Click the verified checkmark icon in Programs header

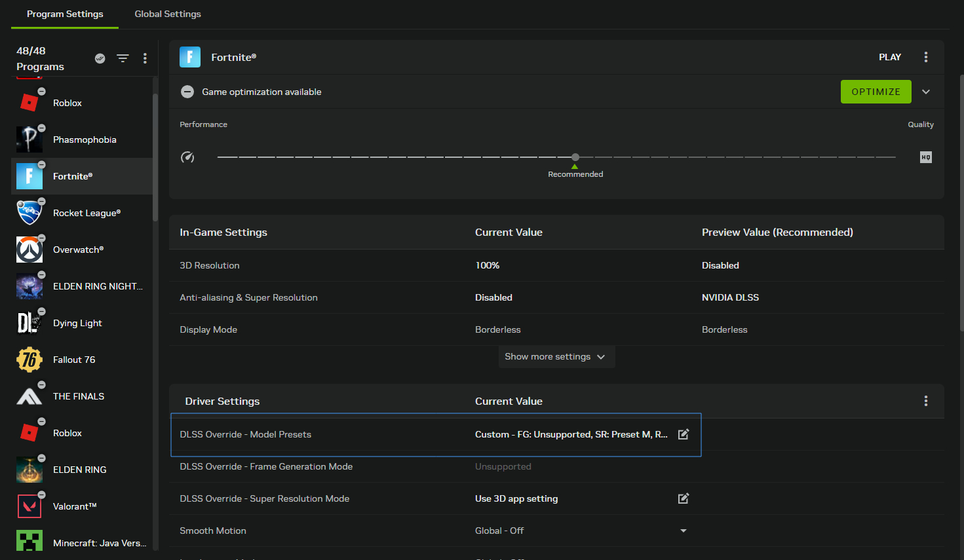100,58
